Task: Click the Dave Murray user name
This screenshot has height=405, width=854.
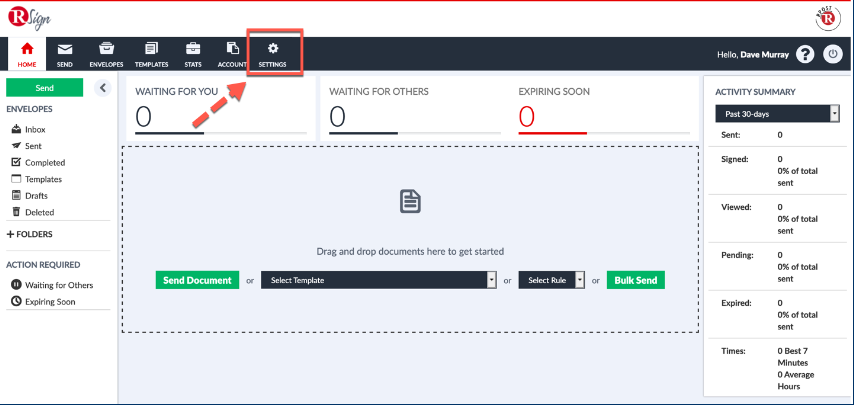Action: 764,55
